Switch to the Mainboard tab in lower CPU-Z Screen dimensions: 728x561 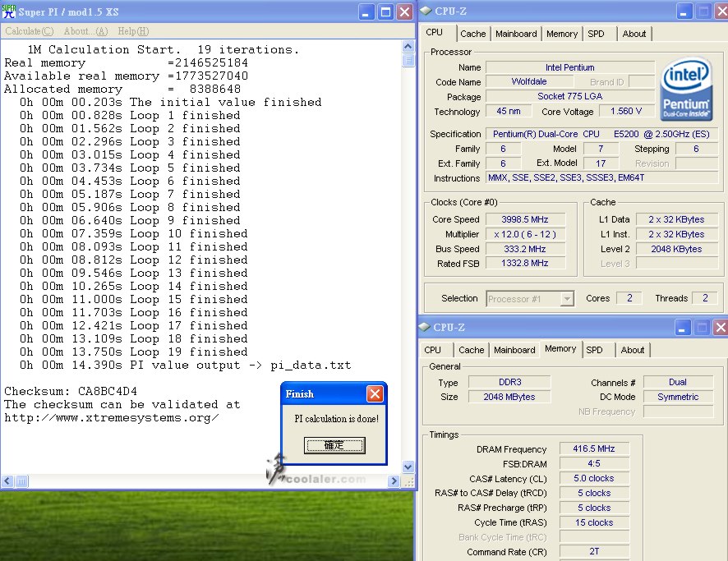click(514, 351)
